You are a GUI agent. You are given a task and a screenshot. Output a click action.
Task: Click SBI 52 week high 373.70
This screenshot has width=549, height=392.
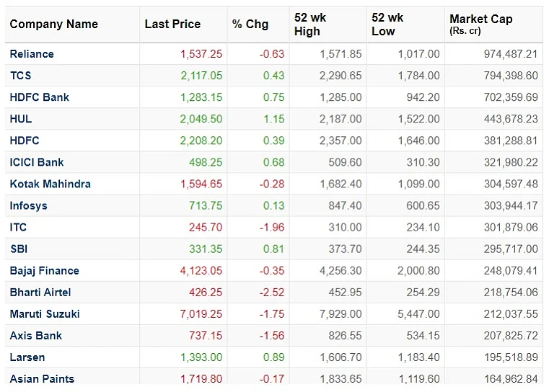click(x=345, y=249)
